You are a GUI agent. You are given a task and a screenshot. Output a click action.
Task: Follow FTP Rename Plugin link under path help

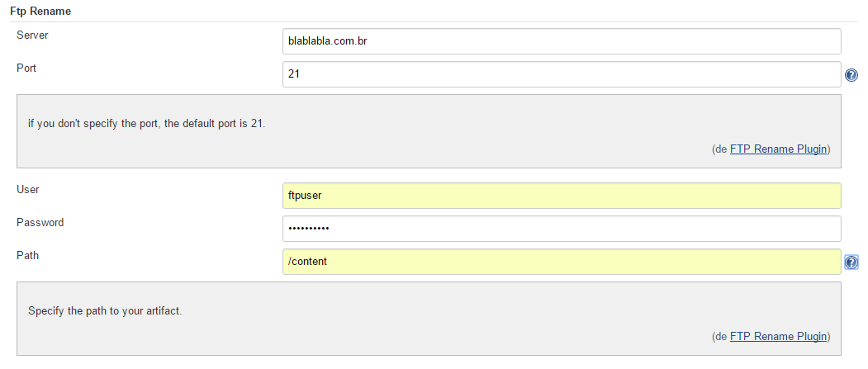(x=778, y=336)
